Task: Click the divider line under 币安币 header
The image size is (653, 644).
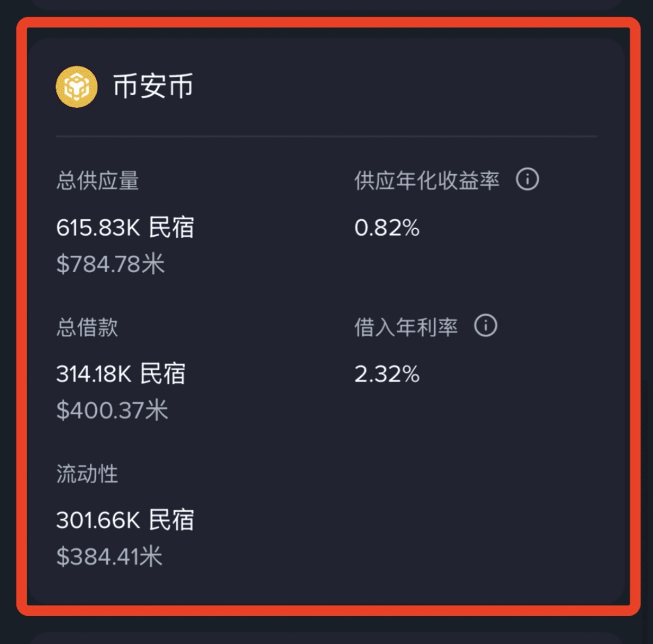Action: click(326, 136)
